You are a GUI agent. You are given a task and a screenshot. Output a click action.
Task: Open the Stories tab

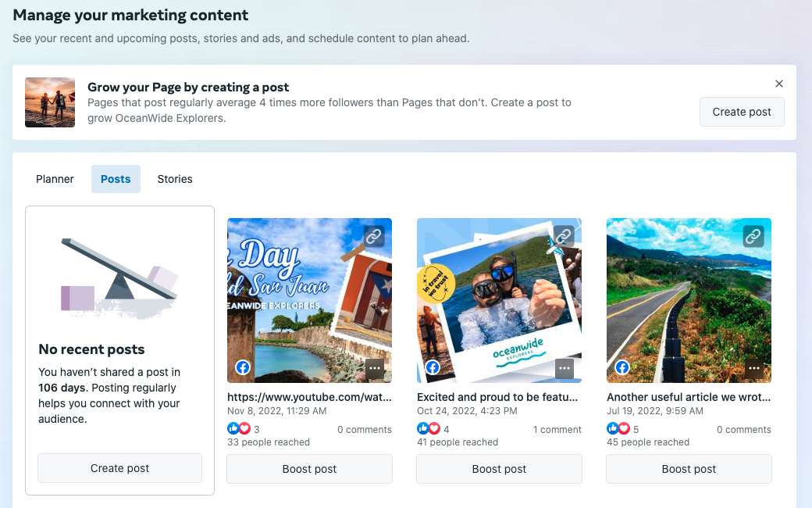point(175,179)
